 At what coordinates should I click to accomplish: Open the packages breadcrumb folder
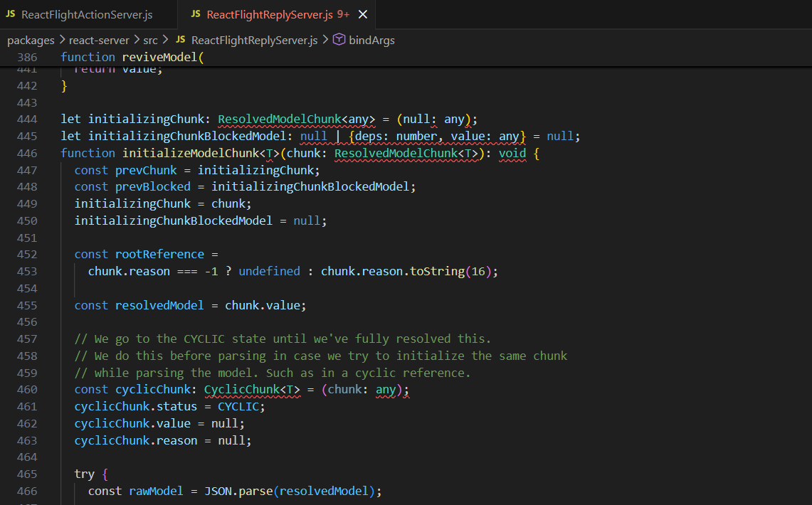tap(31, 40)
